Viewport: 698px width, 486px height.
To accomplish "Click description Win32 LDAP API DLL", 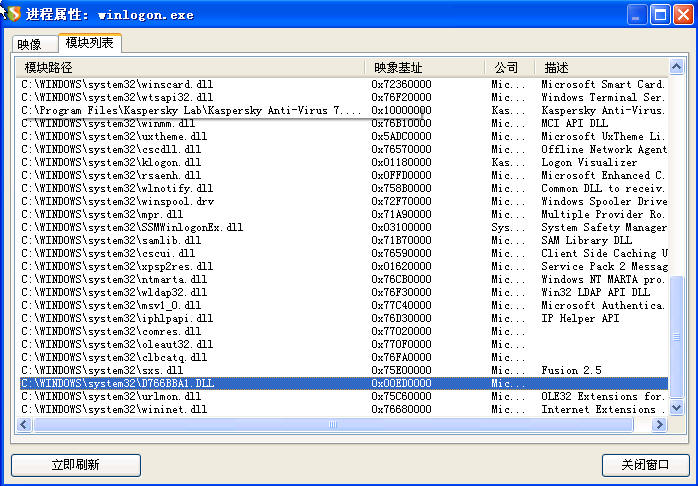I will [x=595, y=292].
